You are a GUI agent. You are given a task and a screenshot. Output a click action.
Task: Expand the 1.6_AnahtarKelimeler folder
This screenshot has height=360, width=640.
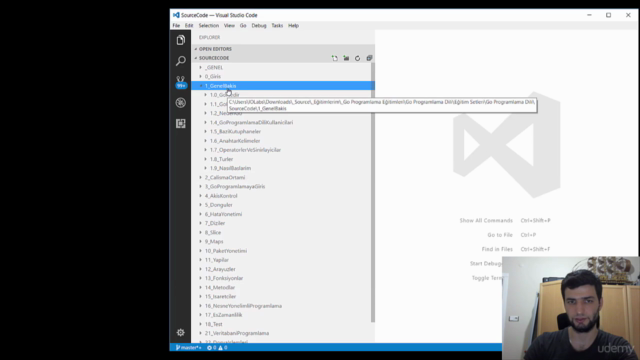pos(283,141)
